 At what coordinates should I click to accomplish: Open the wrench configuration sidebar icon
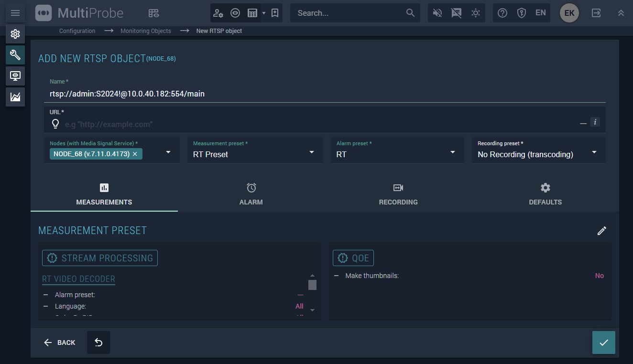pyautogui.click(x=15, y=55)
